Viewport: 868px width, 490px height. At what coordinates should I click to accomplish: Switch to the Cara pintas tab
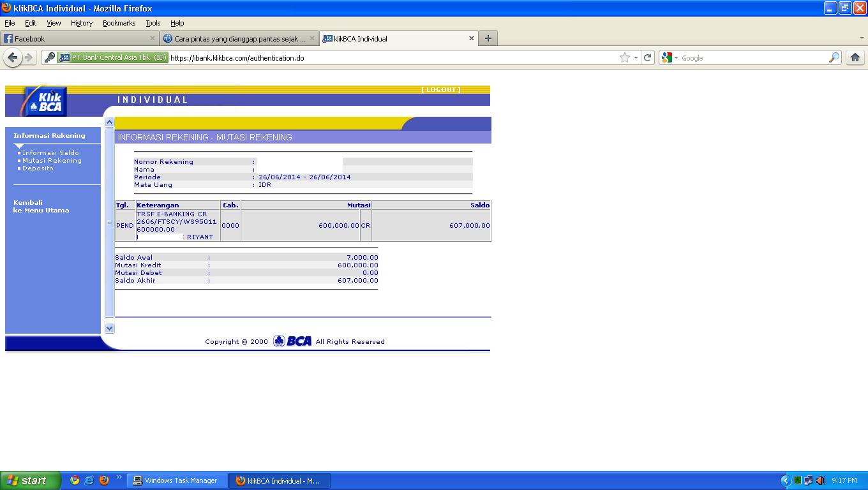click(239, 38)
